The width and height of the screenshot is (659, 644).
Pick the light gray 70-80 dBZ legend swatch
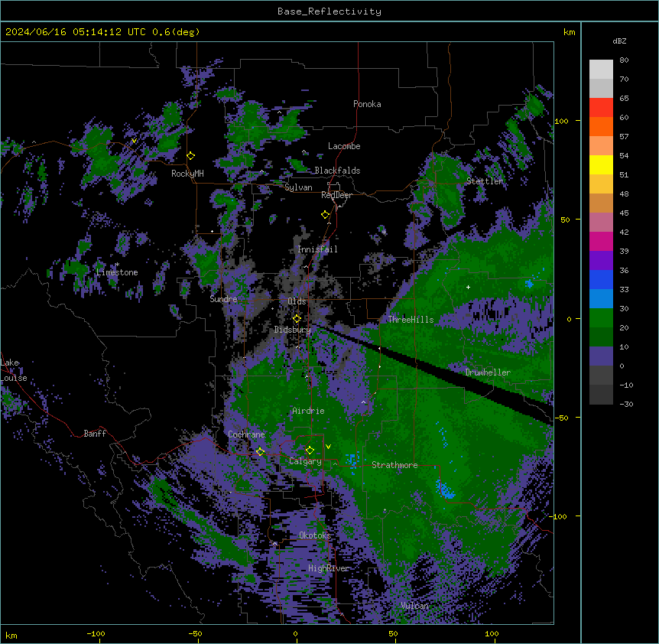click(x=601, y=70)
